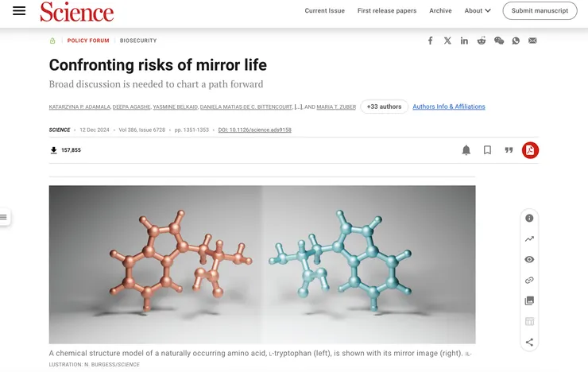Viewport: 588px width, 372px height.
Task: Click author Yasmine Belkaid
Action: [x=175, y=107]
